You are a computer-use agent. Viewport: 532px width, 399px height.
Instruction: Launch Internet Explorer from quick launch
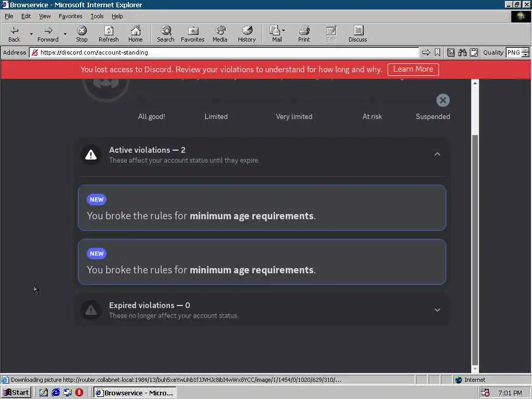click(56, 393)
